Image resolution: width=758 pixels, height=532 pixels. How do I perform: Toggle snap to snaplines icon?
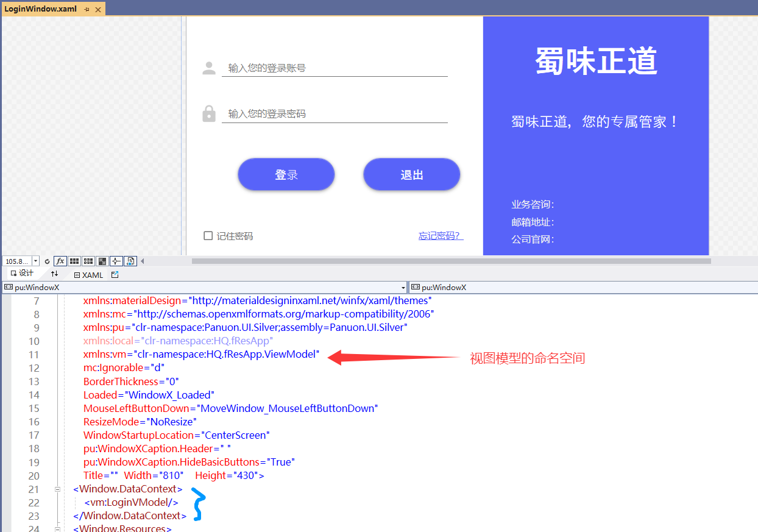click(116, 261)
